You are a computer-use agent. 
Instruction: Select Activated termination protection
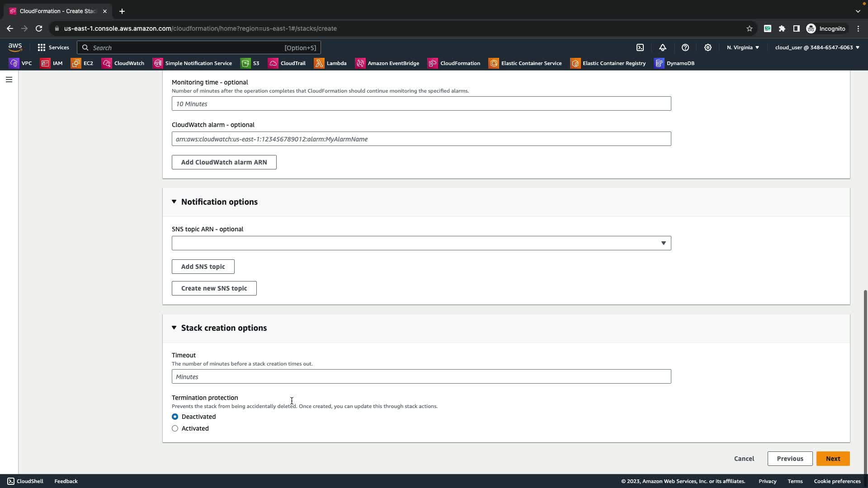[175, 428]
